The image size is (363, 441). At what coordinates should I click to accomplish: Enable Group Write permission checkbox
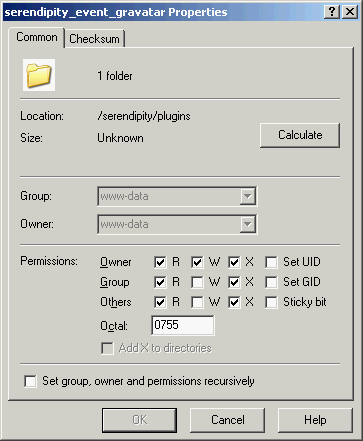[x=197, y=283]
